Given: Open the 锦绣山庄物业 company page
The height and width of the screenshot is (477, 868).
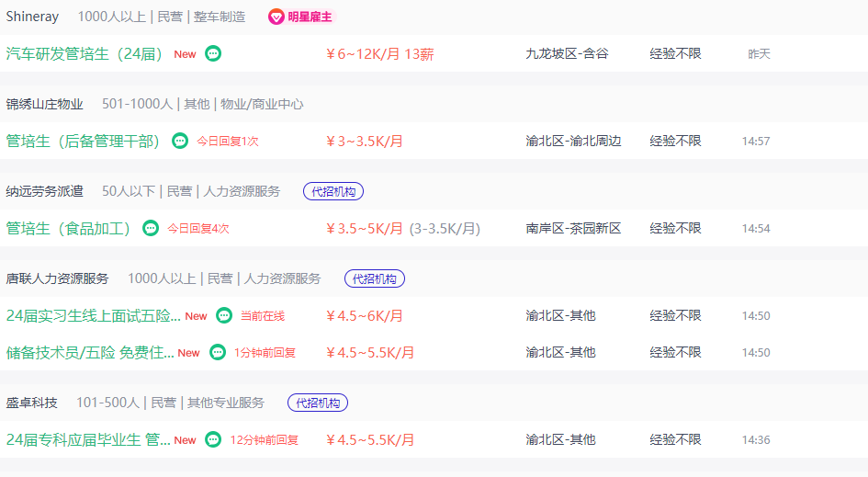Looking at the screenshot, I should (44, 104).
